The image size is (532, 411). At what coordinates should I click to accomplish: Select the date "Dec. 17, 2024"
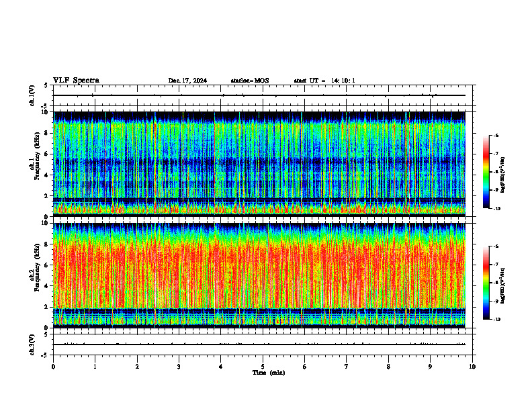pyautogui.click(x=187, y=81)
